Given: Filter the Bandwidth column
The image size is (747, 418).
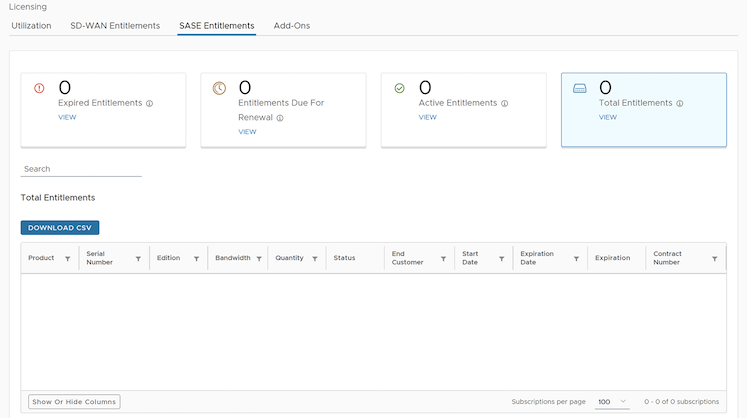Looking at the screenshot, I should point(258,258).
